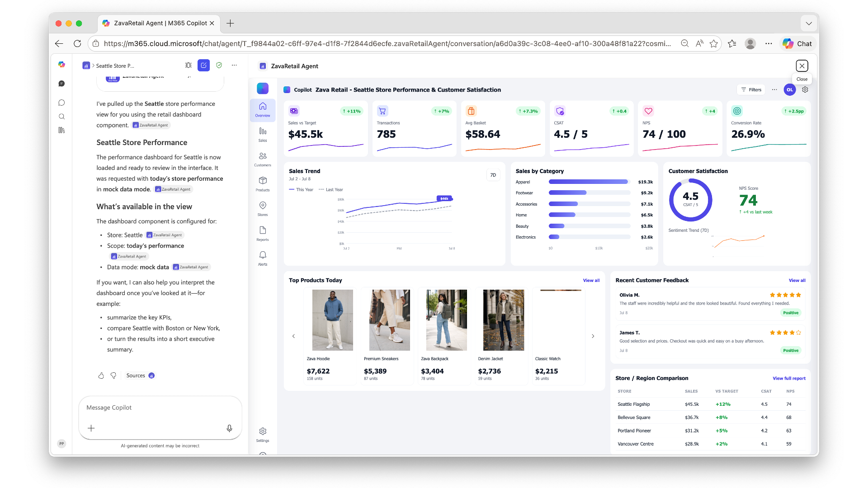This screenshot has height=488, width=868.
Task: Click the Apparel category sales bar
Action: 588,182
